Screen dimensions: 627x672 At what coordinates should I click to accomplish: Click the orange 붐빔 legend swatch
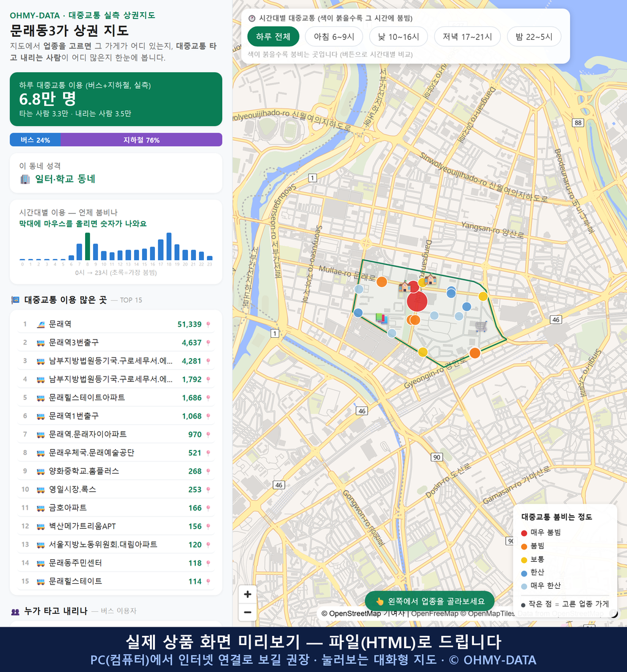pyautogui.click(x=524, y=547)
